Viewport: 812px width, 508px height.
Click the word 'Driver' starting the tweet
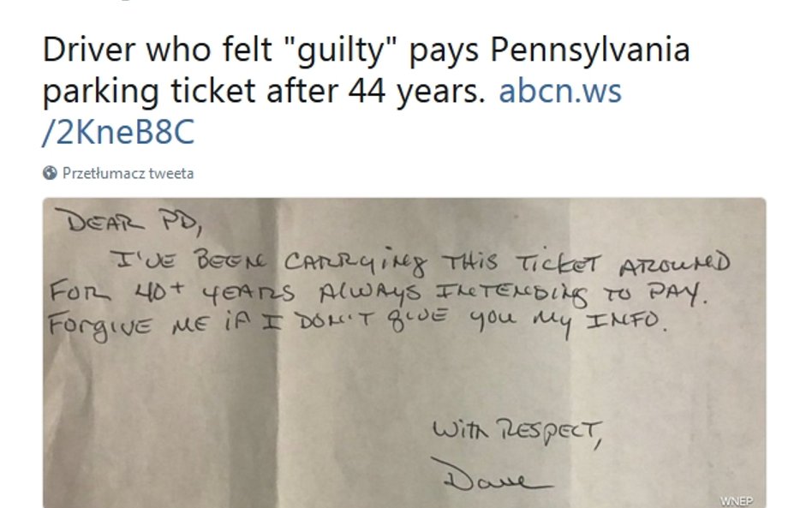point(90,51)
